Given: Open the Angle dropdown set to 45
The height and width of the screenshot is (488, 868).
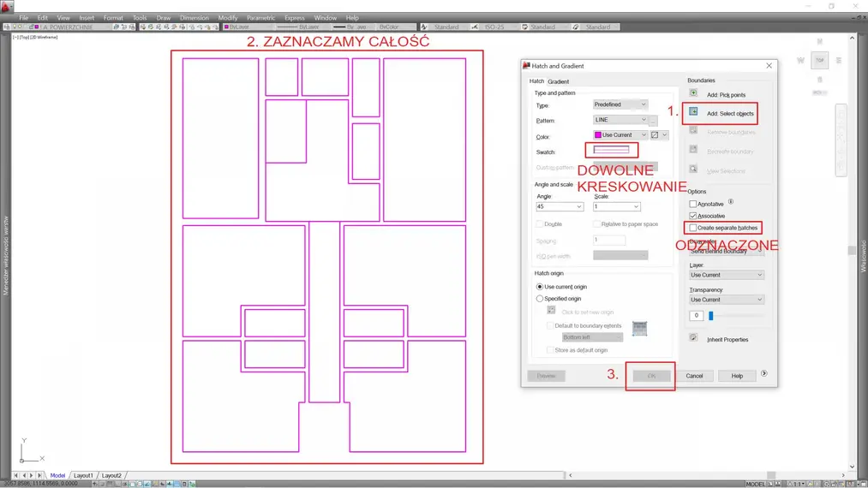Looking at the screenshot, I should click(x=560, y=206).
